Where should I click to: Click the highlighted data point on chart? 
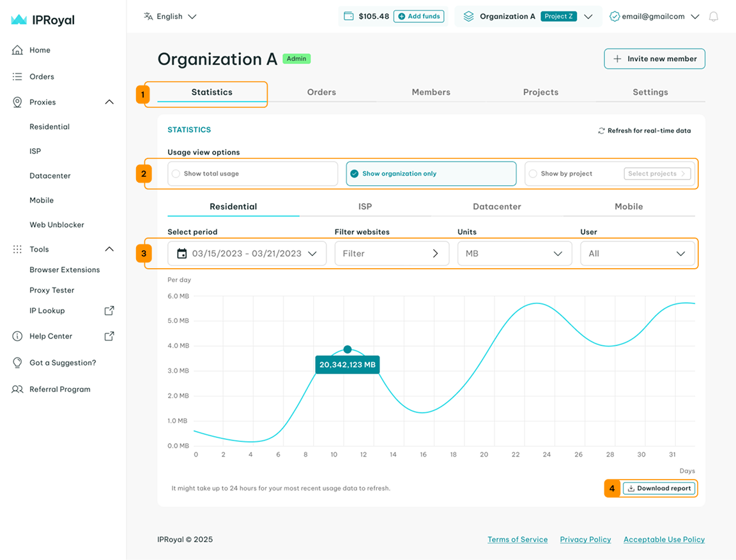coord(348,349)
